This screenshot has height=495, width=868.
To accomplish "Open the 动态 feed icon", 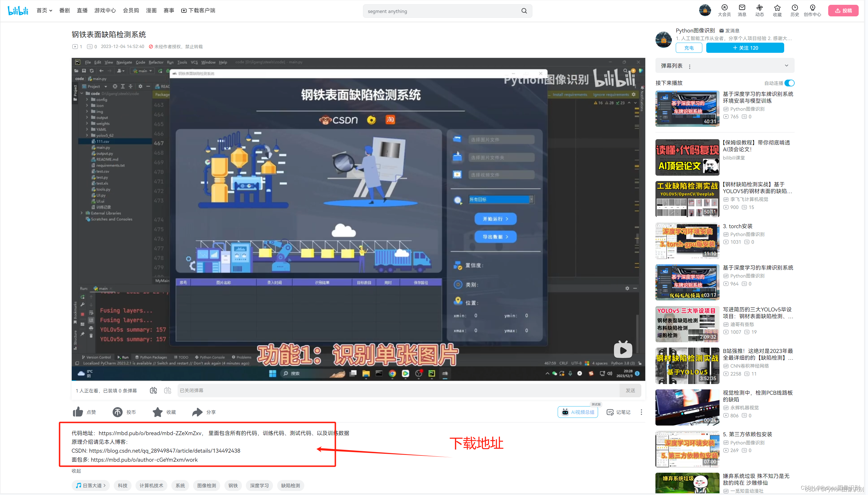I will tap(760, 10).
